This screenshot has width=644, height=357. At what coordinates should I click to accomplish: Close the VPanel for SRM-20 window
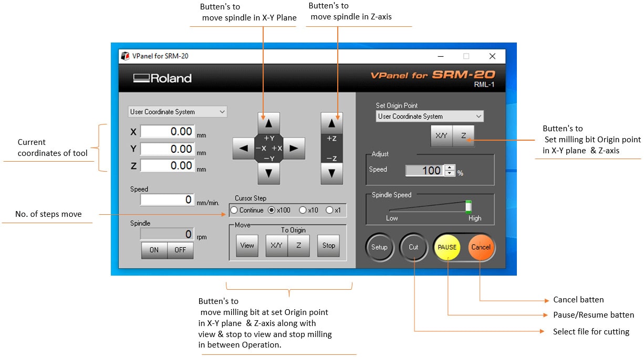click(492, 56)
